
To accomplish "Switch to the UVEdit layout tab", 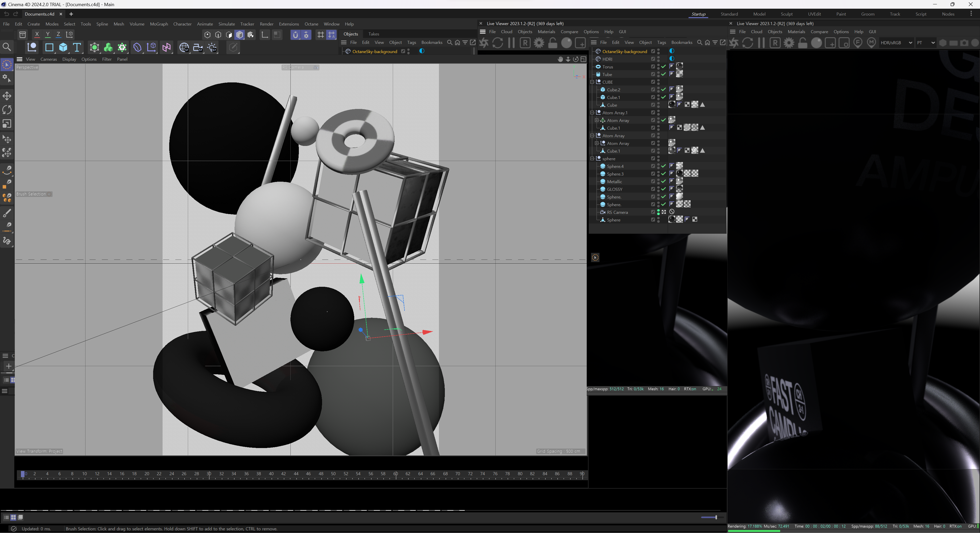I will 814,14.
